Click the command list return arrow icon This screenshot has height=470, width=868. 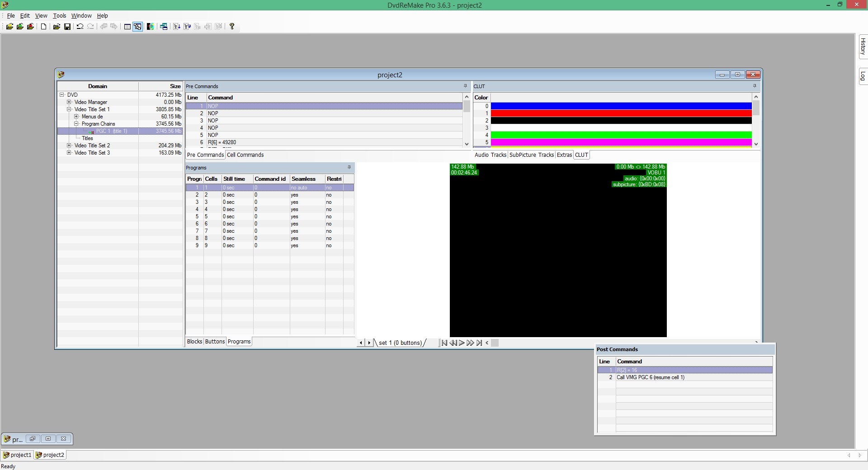(x=187, y=27)
